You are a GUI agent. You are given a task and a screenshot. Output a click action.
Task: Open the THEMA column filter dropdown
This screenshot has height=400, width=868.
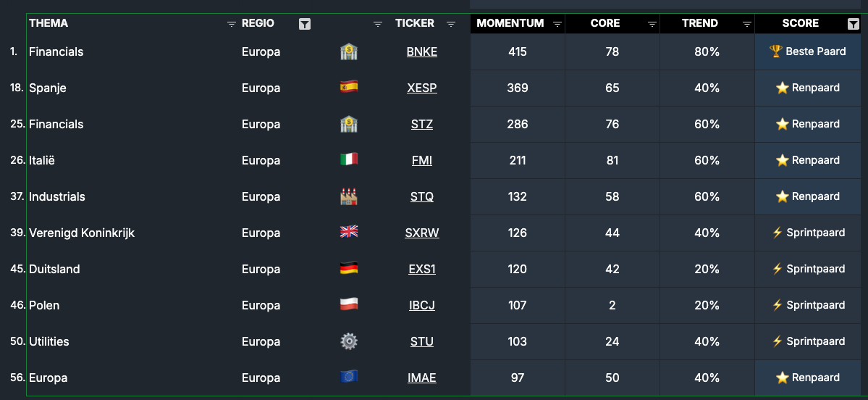(x=232, y=24)
